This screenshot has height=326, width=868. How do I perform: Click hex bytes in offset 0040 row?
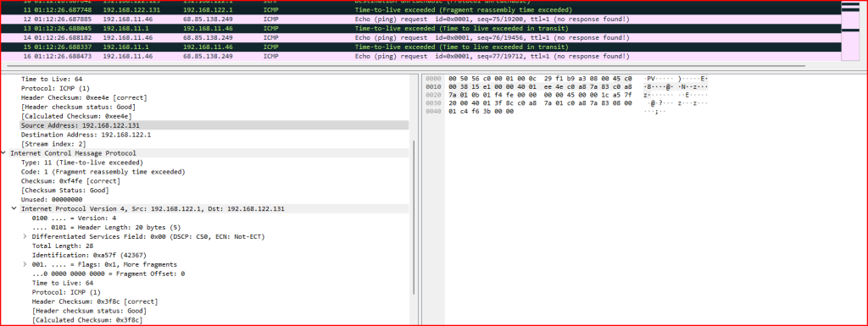point(481,111)
